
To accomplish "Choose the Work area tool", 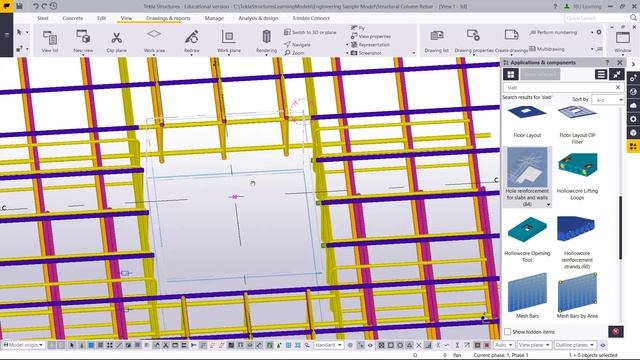I will [154, 41].
